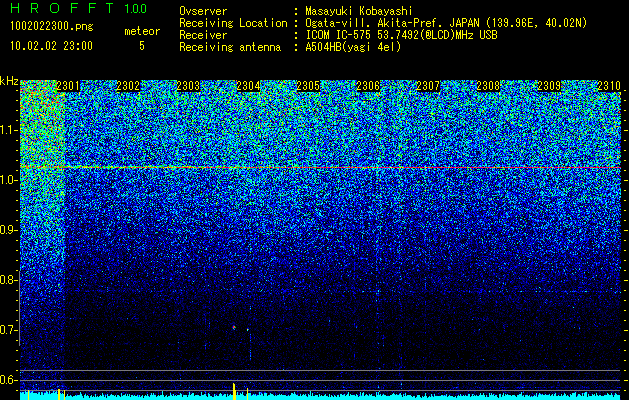Click the HROFFT 1.0.0 title text

[78, 8]
